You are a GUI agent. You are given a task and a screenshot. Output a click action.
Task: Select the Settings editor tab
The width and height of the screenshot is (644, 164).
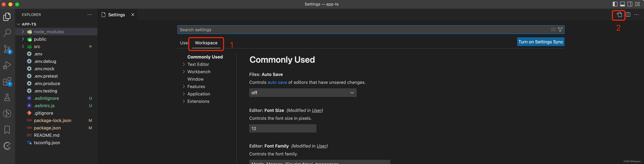coord(117,15)
